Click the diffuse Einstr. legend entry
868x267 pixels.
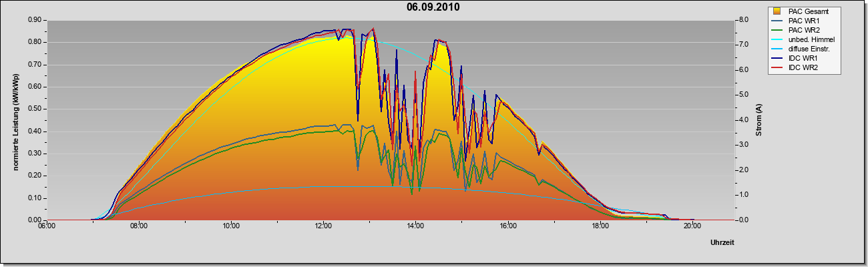pyautogui.click(x=803, y=49)
